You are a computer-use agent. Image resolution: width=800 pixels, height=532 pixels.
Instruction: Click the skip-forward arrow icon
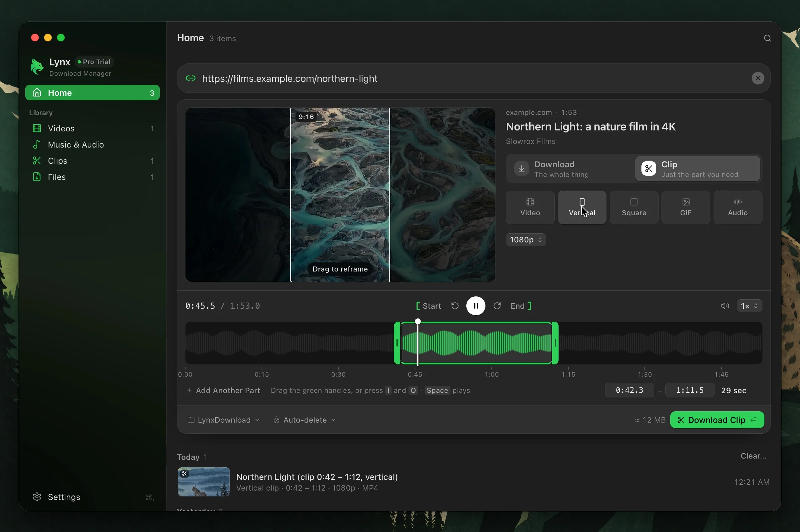click(497, 306)
